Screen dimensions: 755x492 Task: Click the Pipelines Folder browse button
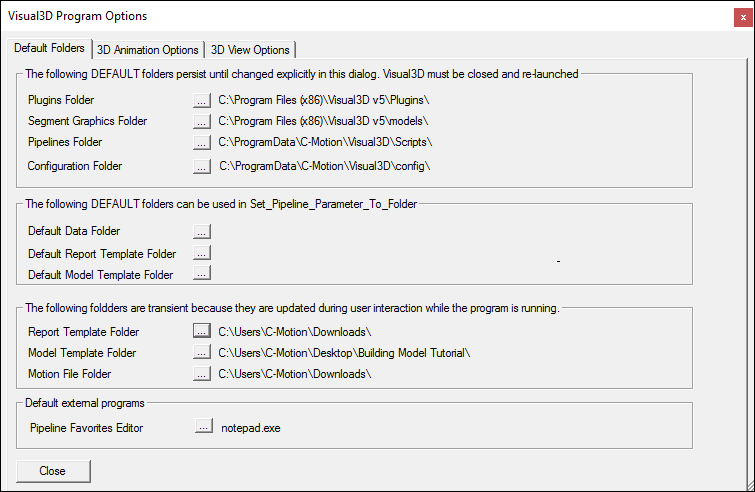pos(202,142)
